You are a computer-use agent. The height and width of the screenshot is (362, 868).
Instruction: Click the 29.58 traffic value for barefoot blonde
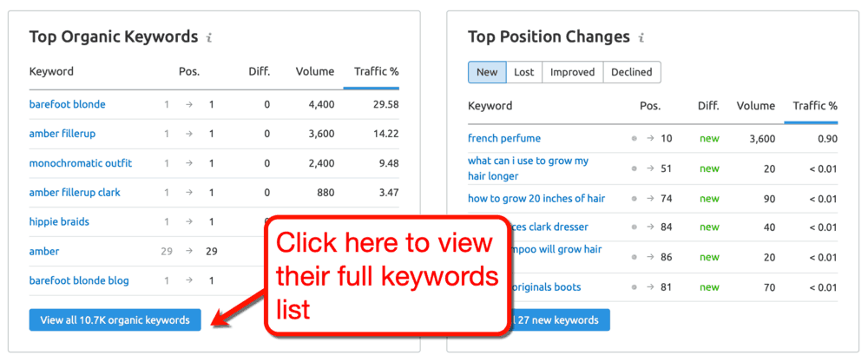coord(386,104)
